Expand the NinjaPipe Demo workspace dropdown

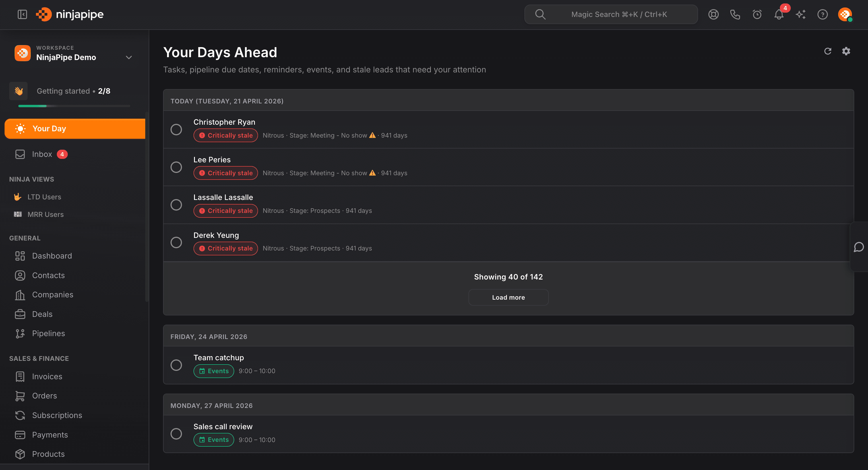point(129,57)
